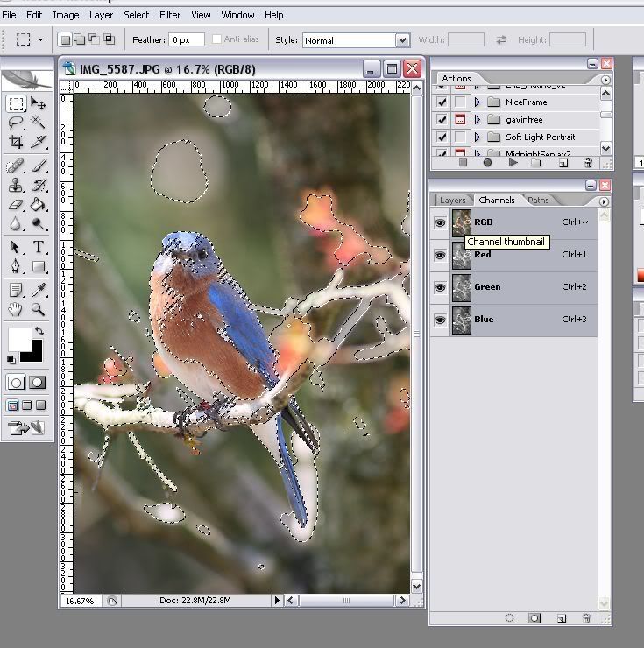
Task: Expand the Soft Light Portrait action set
Action: click(478, 137)
